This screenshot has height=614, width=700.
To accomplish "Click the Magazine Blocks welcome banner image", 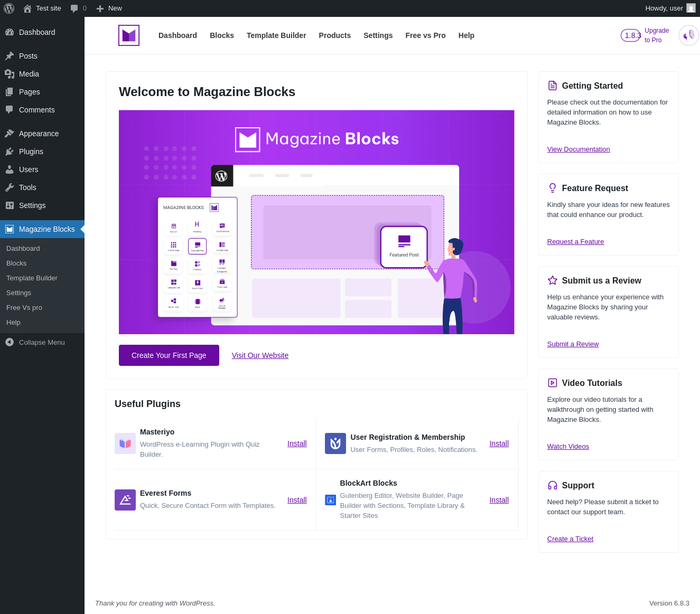I will coord(316,222).
